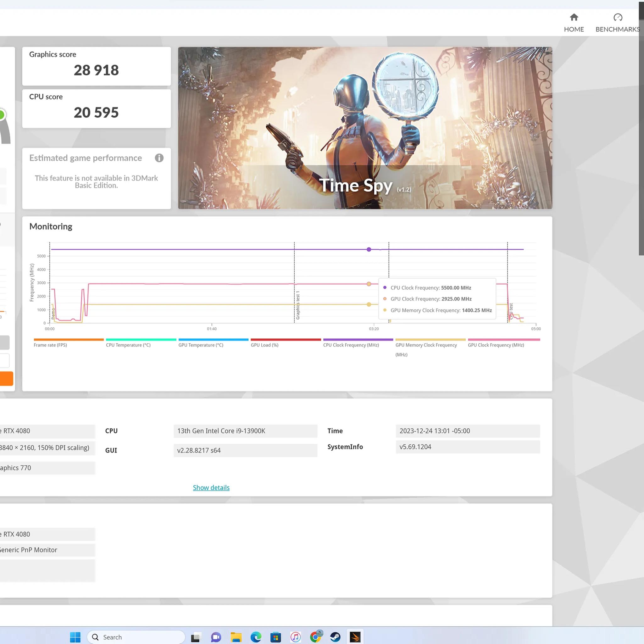
Task: Open the Windows Start menu
Action: 75,637
